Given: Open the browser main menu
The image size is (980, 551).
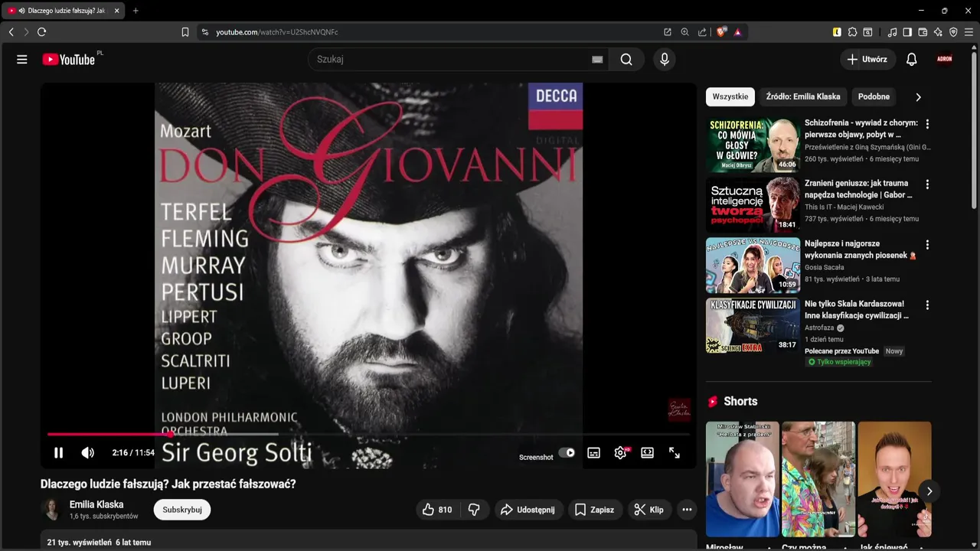Looking at the screenshot, I should click(x=969, y=32).
